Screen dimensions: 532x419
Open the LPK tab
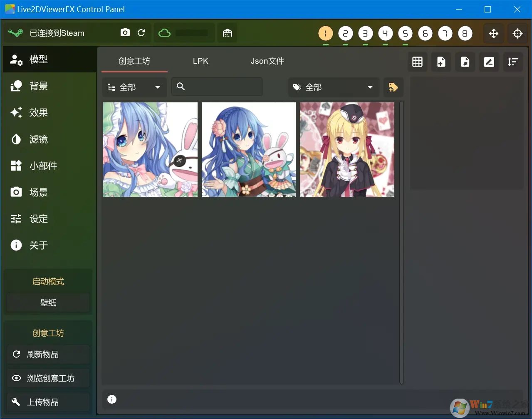[x=200, y=61]
